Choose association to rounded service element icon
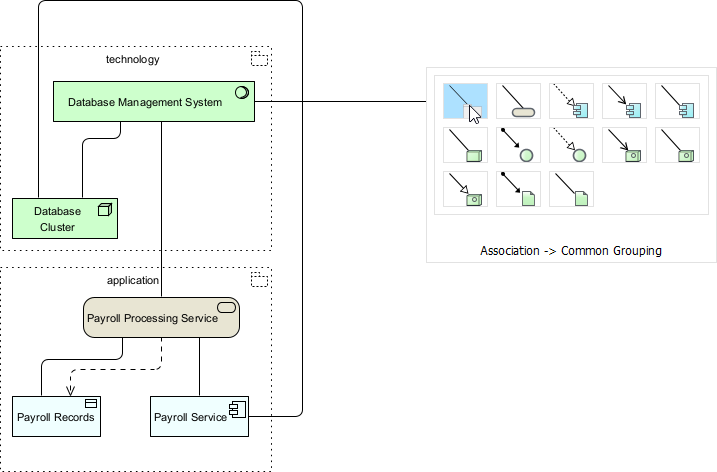This screenshot has height=472, width=717. [x=518, y=101]
